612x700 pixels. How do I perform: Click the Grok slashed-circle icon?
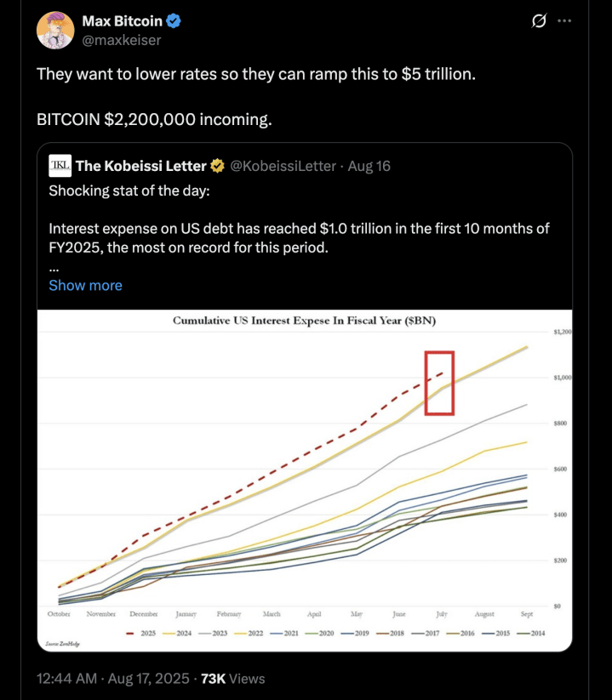(x=539, y=20)
